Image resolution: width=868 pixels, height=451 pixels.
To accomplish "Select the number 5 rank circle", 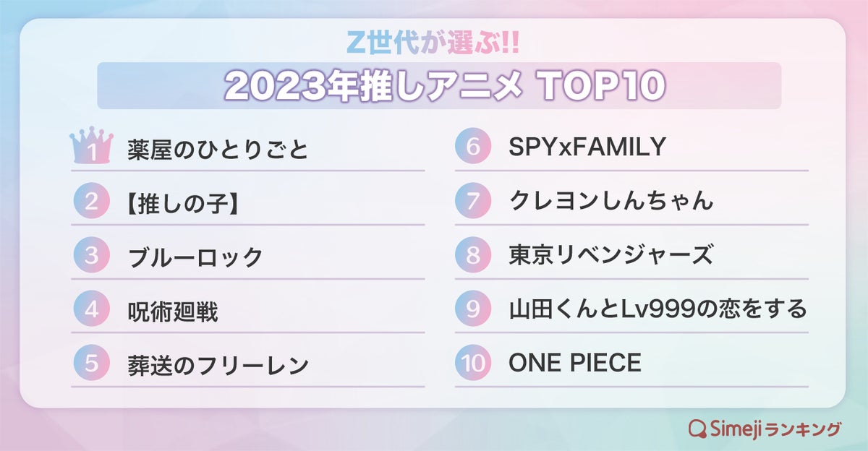I will click(91, 364).
